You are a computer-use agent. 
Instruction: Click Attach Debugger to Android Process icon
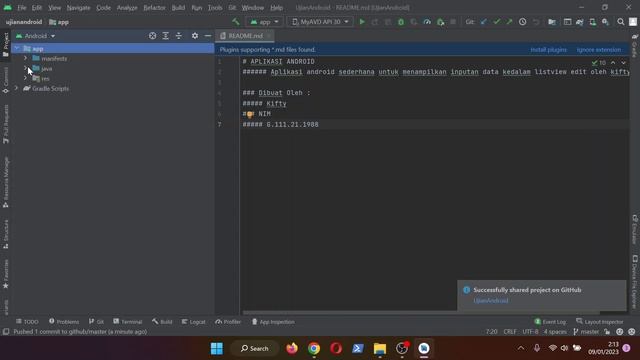440,22
